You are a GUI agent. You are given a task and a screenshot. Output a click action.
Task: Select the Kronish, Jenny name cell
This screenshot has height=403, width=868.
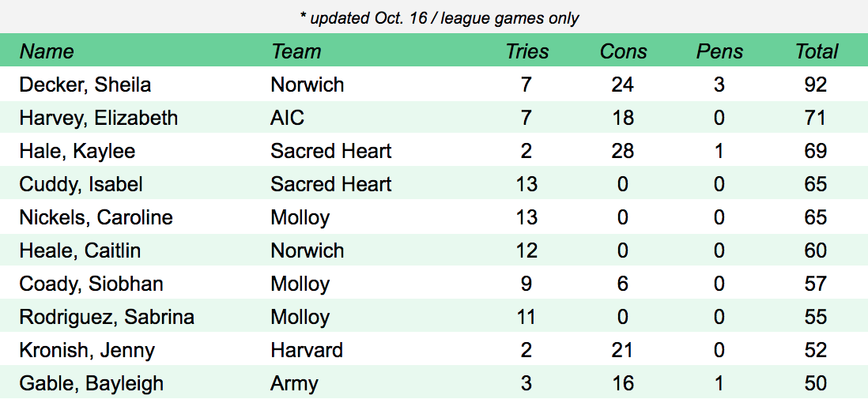[x=87, y=351]
